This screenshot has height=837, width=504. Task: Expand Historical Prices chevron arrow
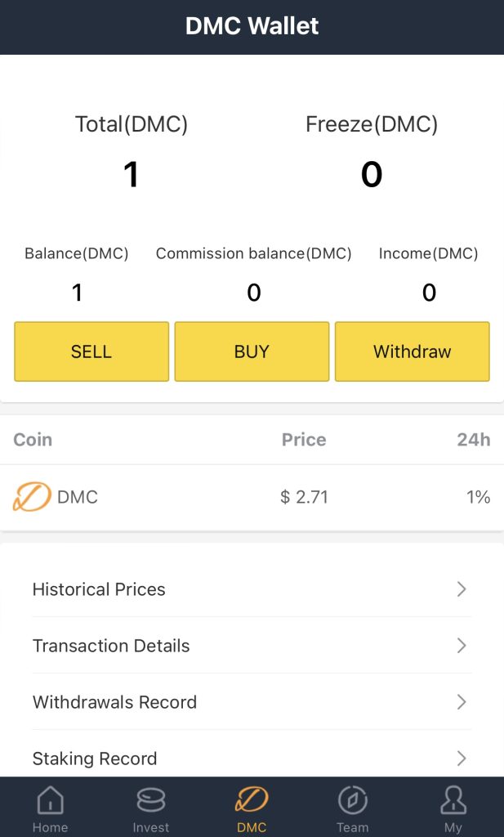(462, 589)
